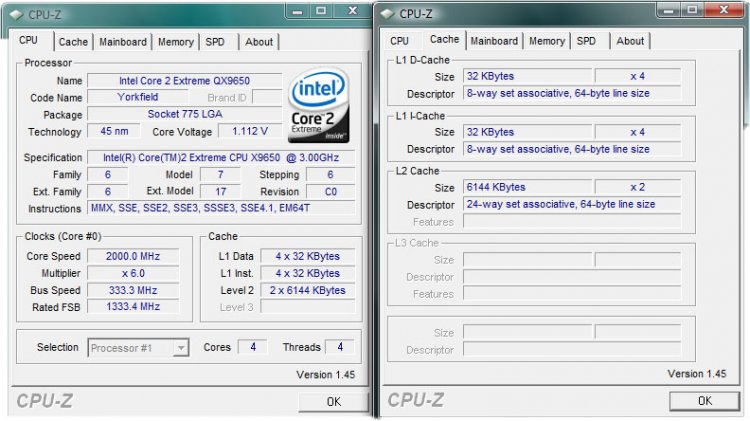
Task: Click Specification field with X9650 @ 3.00GHz
Action: coord(221,157)
